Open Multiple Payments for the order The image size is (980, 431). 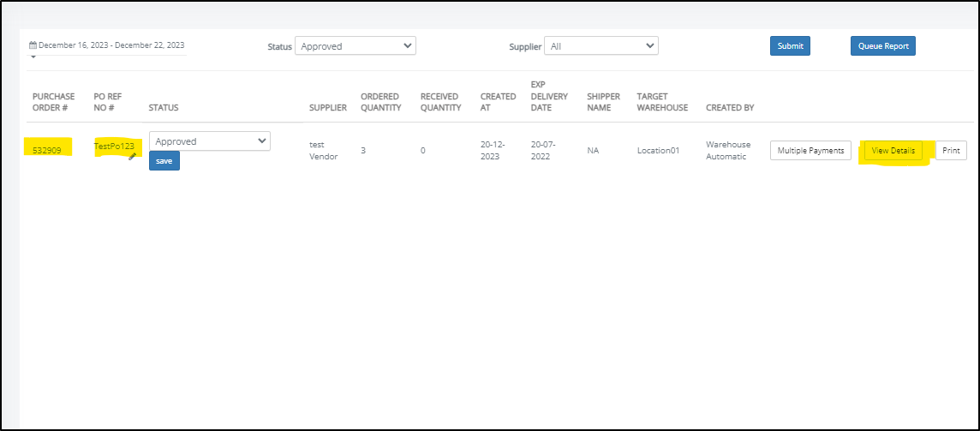point(810,151)
